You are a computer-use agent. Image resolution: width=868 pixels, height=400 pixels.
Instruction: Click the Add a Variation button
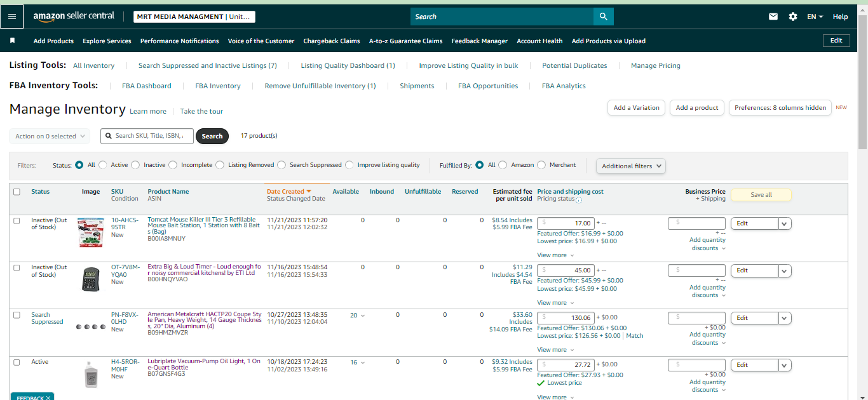637,107
